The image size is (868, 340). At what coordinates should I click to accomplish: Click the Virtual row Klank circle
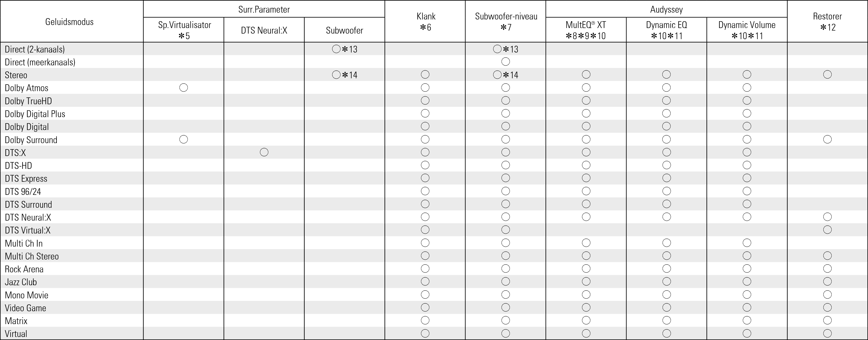(x=425, y=333)
